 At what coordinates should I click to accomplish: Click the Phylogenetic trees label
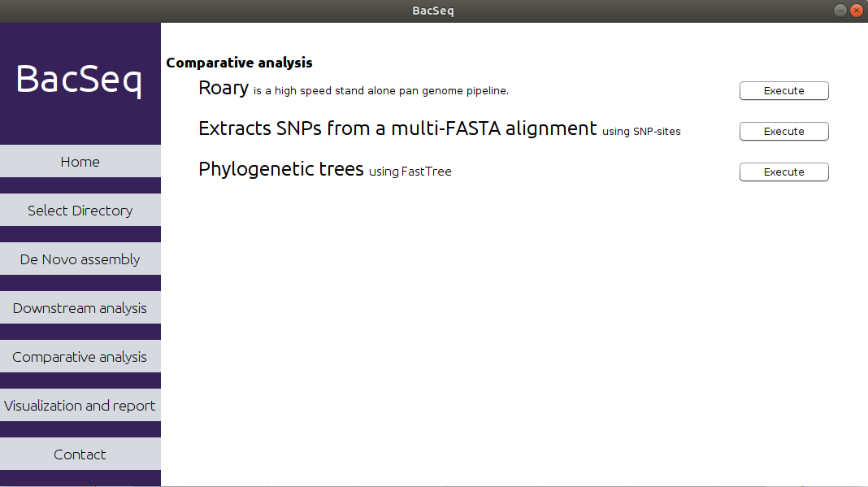(280, 169)
